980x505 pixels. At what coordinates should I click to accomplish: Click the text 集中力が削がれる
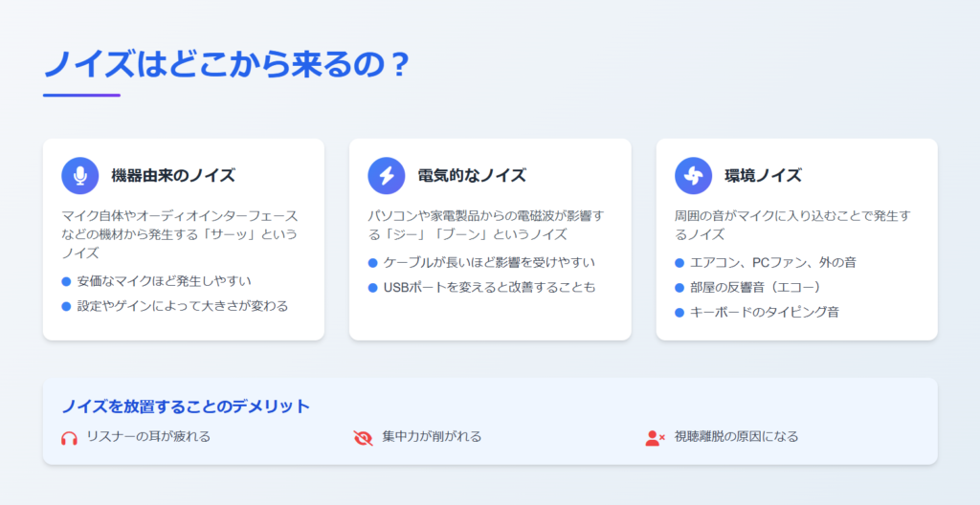(432, 437)
